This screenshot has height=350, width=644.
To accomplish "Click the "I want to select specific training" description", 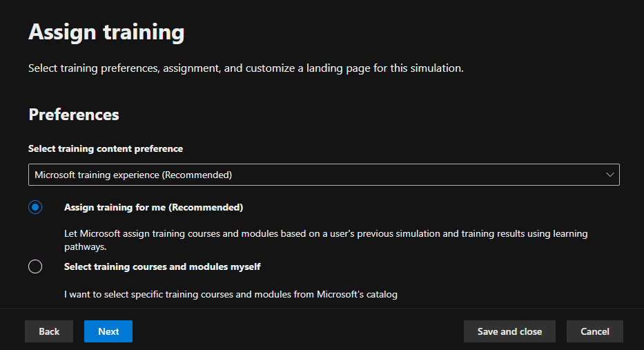I will click(x=231, y=295).
